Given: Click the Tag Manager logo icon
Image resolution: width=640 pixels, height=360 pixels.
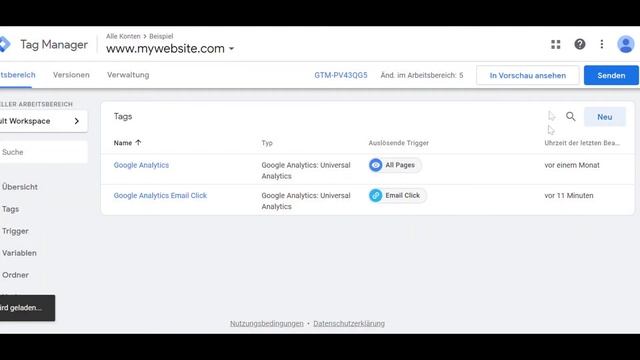Looking at the screenshot, I should coord(4,44).
